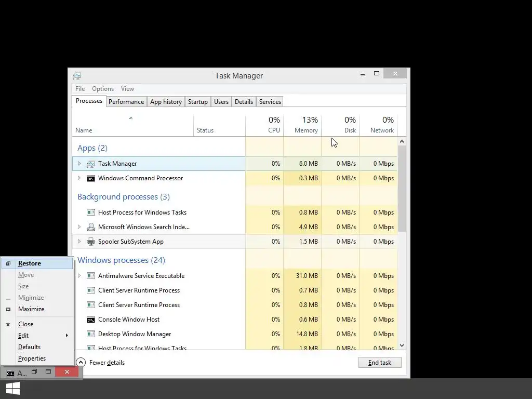Open the File menu

[80, 89]
